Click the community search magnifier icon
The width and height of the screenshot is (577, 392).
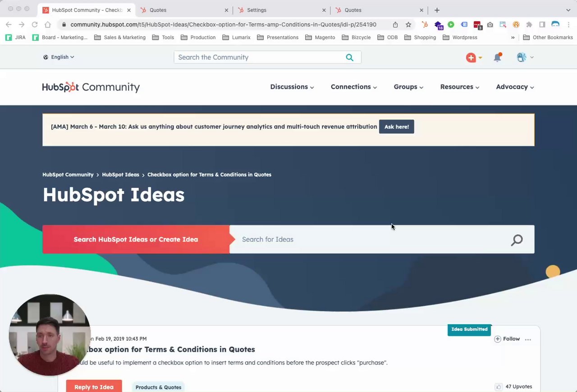point(350,57)
